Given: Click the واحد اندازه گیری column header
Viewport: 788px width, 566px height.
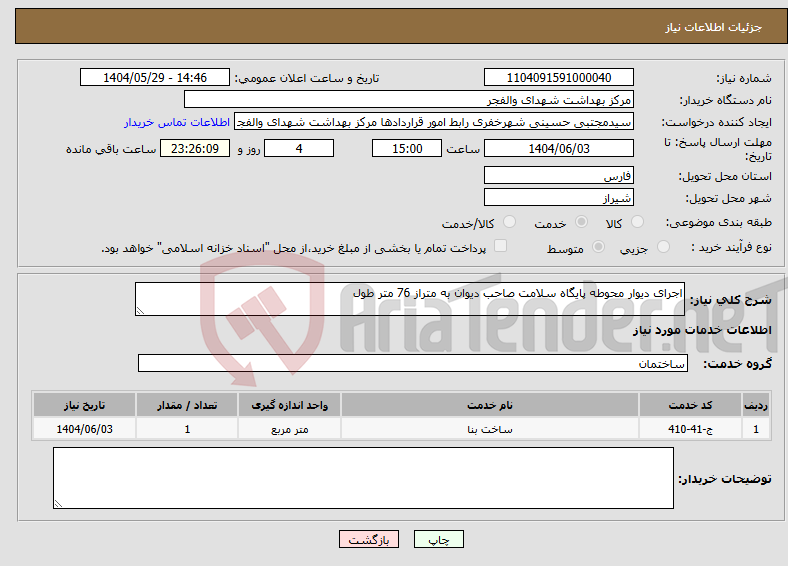Looking at the screenshot, I should click(289, 405).
